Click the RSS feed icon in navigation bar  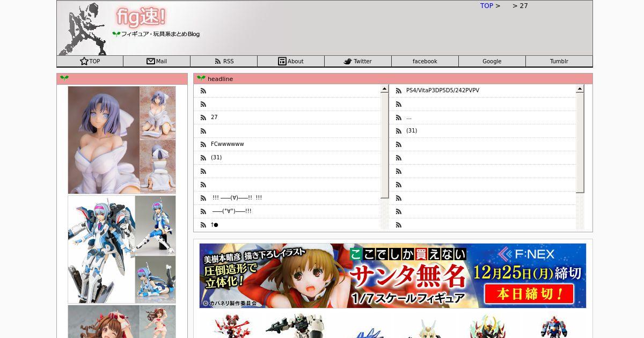point(218,61)
